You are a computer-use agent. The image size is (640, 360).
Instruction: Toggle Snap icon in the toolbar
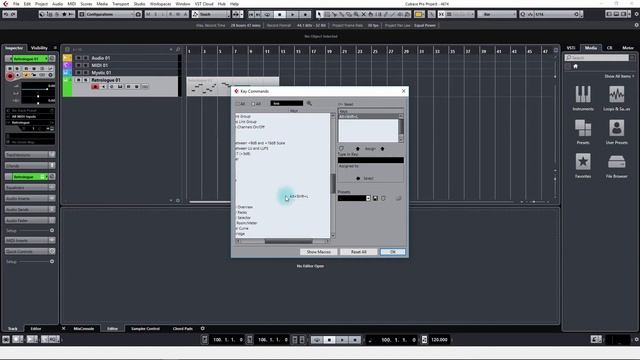[441, 14]
